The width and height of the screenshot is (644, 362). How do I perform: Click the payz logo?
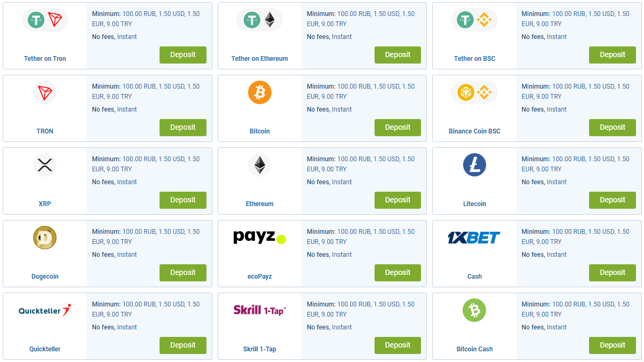coord(260,237)
